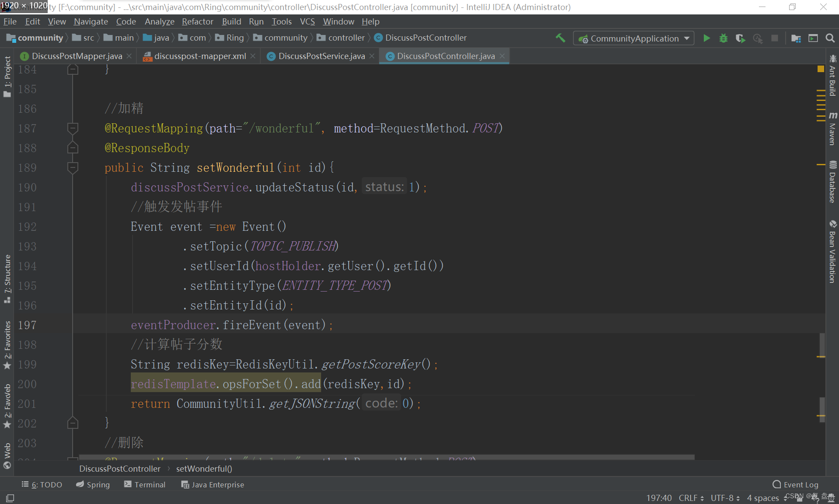Close the DiscussPostController.java tab
The height and width of the screenshot is (504, 839).
coord(502,56)
